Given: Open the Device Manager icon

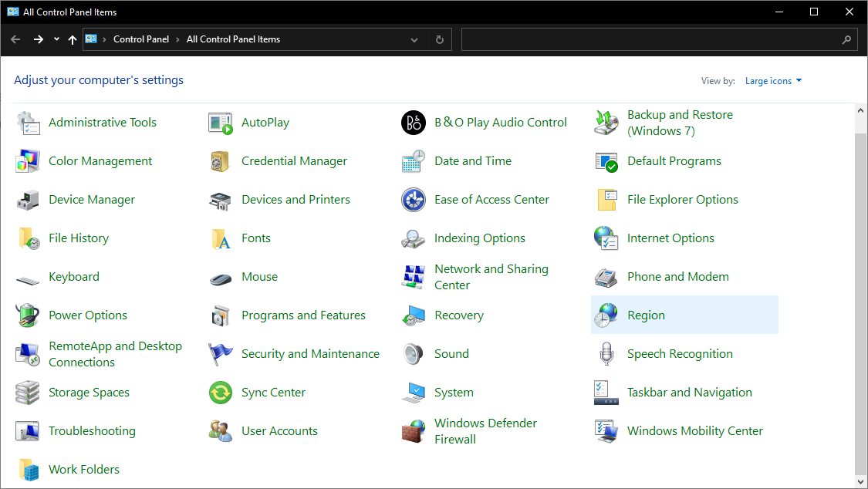Looking at the screenshot, I should [x=28, y=200].
